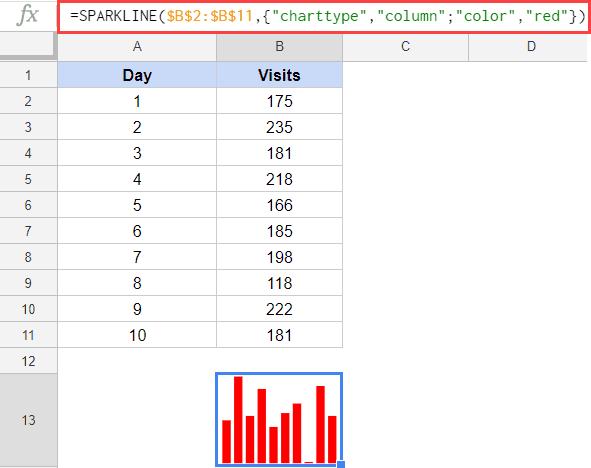Select row 3 header
Screen dimensions: 591x468
(28, 127)
